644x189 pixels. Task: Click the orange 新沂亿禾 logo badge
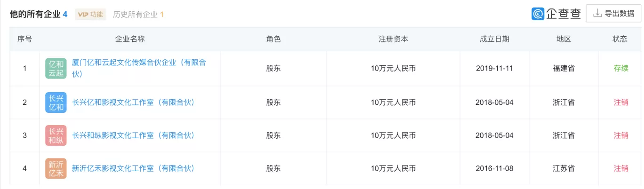pyautogui.click(x=56, y=168)
